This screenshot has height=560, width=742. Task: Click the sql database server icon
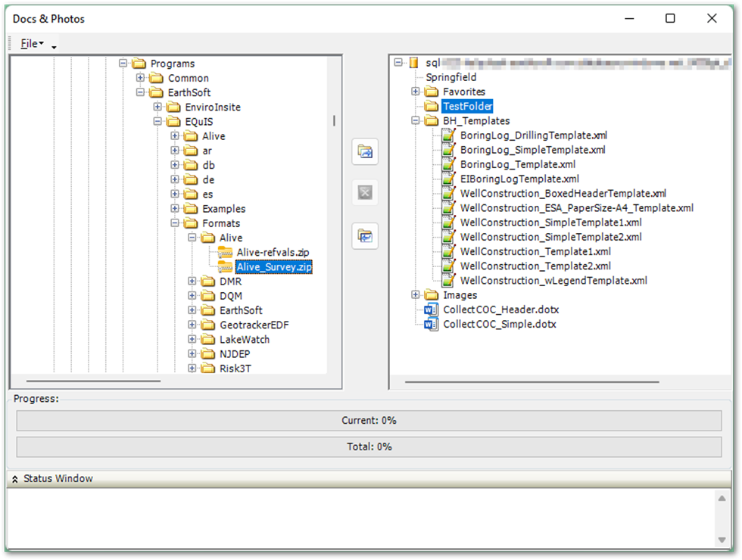tap(414, 63)
